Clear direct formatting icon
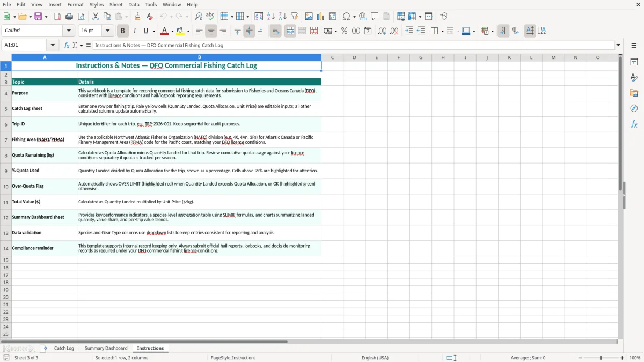Viewport: 644px width, 362px height. (x=149, y=17)
